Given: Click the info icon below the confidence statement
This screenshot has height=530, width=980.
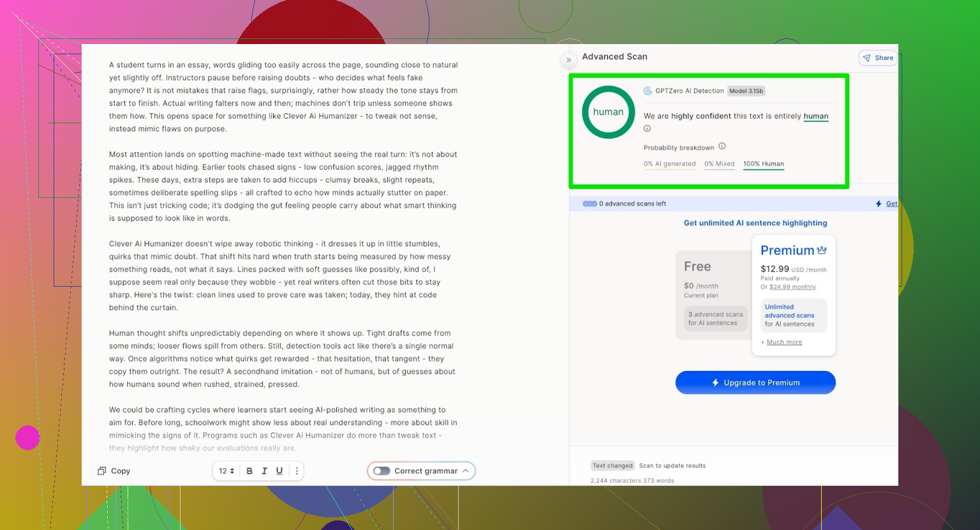Looking at the screenshot, I should [647, 128].
